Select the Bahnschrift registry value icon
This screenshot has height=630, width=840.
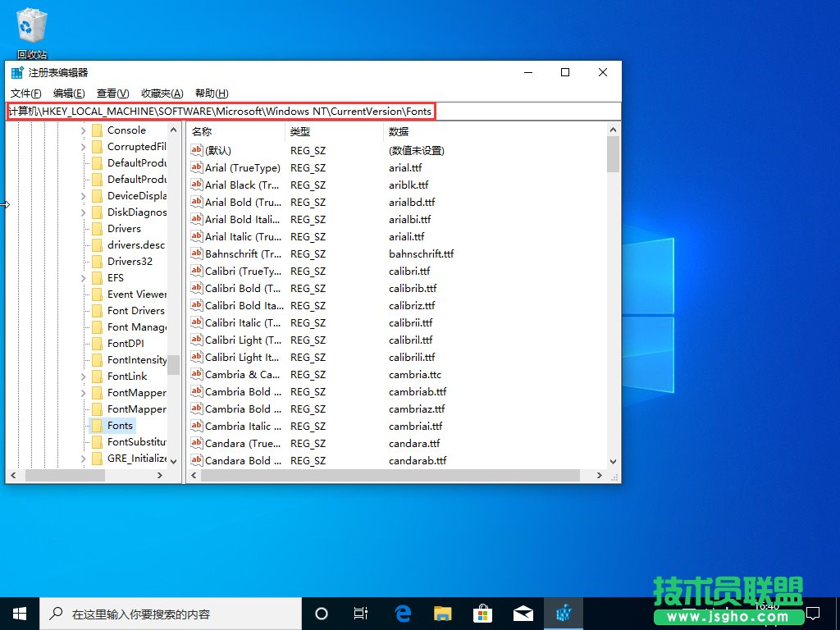[195, 253]
